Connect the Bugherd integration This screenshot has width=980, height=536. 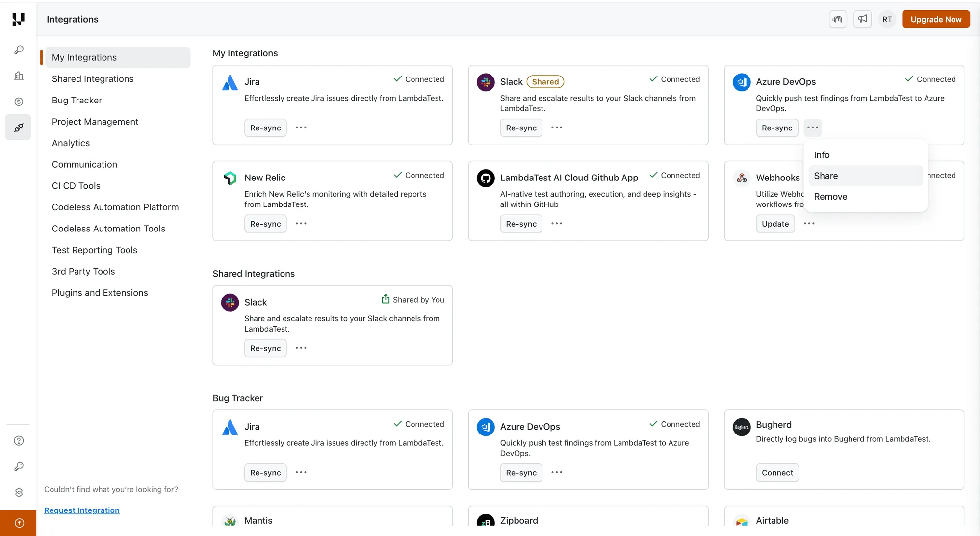pos(777,473)
